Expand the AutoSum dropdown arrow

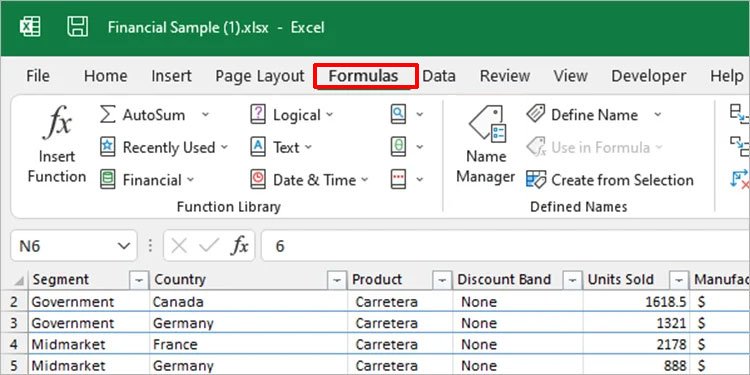[205, 115]
